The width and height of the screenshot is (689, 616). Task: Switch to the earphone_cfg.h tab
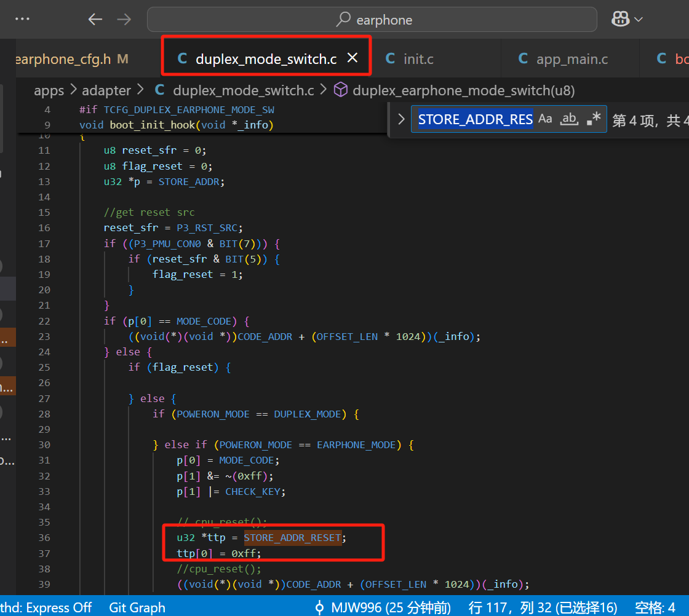pos(71,59)
